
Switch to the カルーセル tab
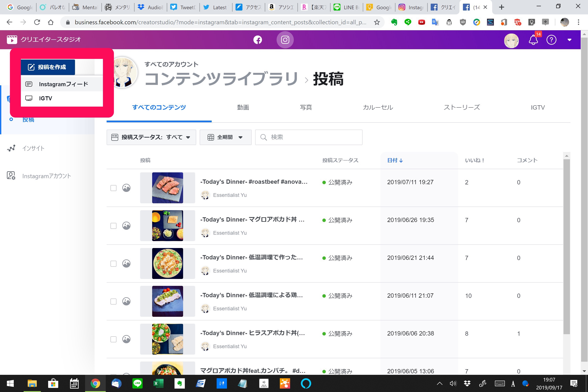(x=378, y=107)
